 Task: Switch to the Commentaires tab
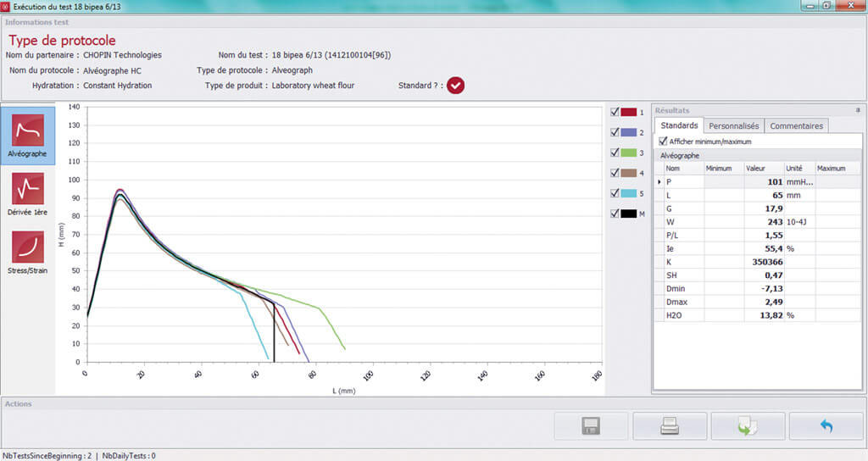click(x=796, y=126)
